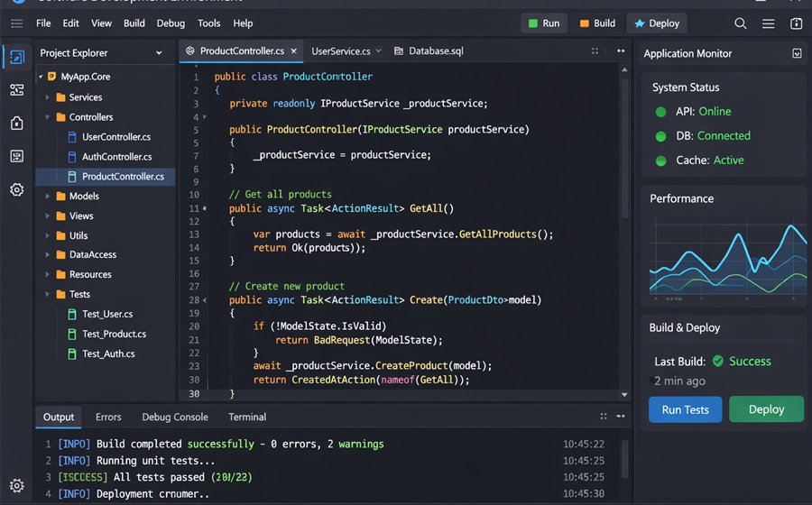
Task: Click the Build button in toolbar
Action: click(x=597, y=23)
